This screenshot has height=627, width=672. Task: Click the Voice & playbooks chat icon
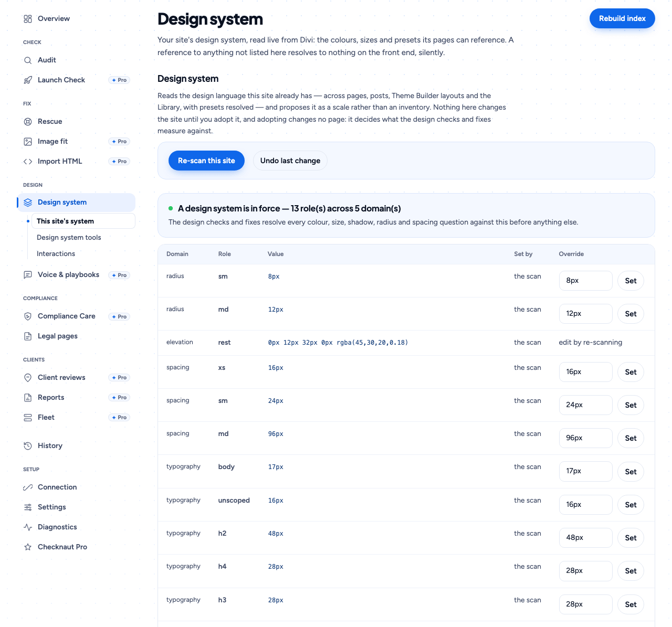coord(28,275)
